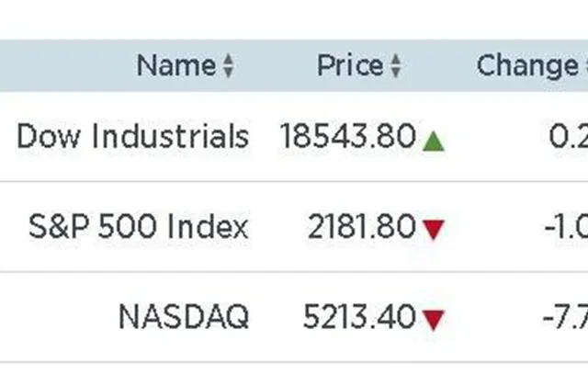This screenshot has width=588, height=386.
Task: Select the Name column header
Action: tap(176, 65)
